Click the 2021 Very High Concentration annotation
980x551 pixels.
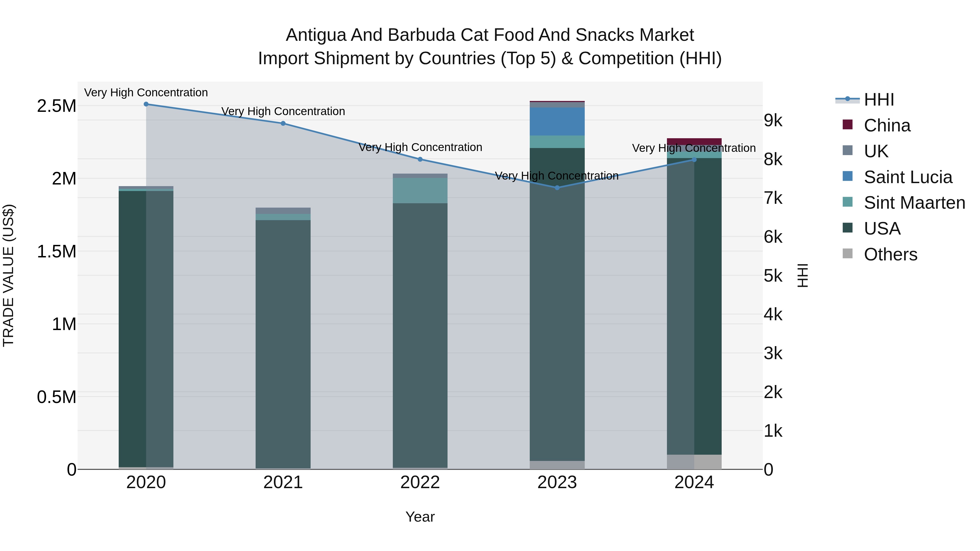coord(283,111)
